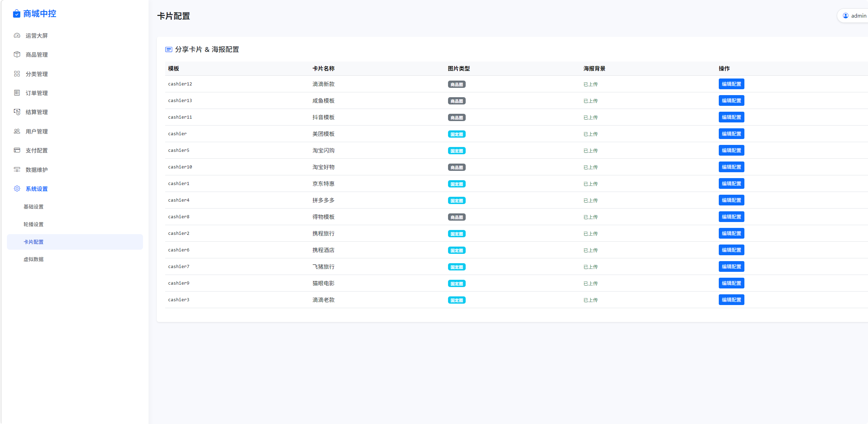Click the 结算管理 icon in sidebar
868x424 pixels.
click(x=17, y=112)
